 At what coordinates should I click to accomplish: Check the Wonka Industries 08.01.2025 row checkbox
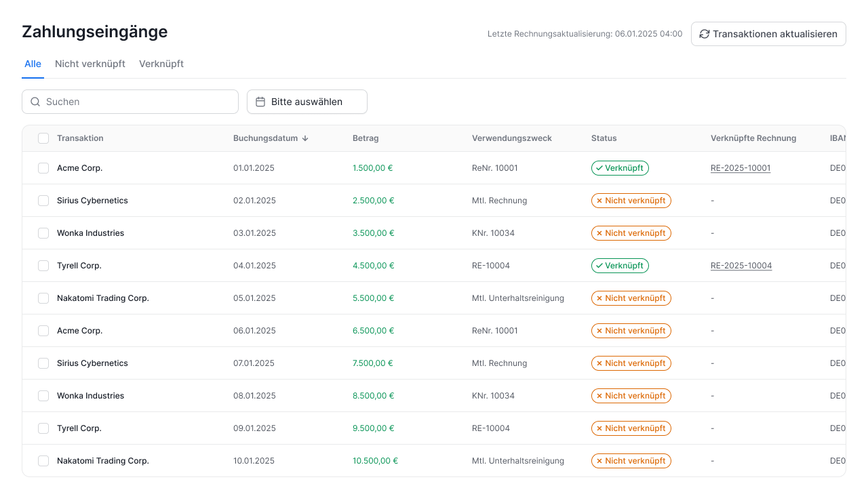43,396
